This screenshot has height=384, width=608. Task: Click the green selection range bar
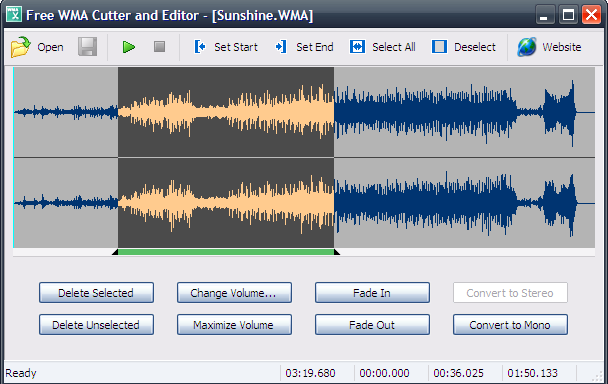[226, 252]
